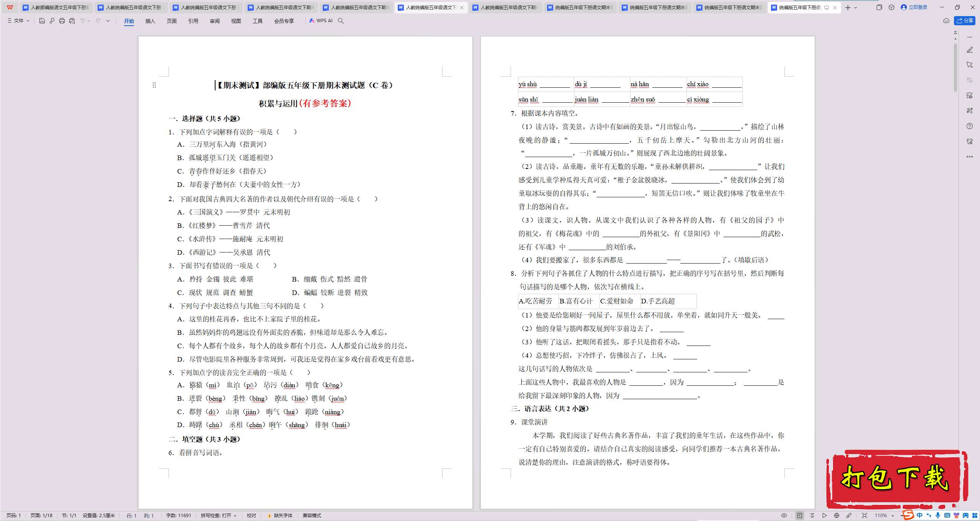Screen dimensions: 980x521
Task: Click the vertical document scrollbar thumb
Action: coord(955,67)
